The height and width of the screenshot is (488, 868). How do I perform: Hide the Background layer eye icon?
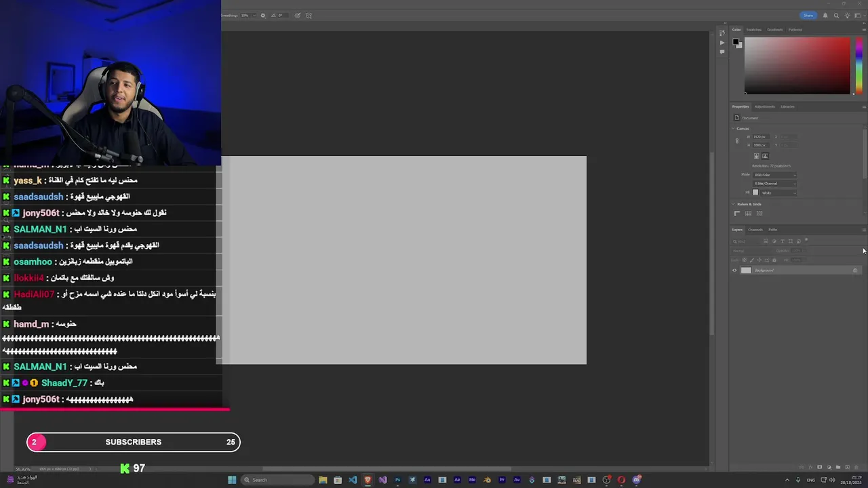[x=734, y=270]
